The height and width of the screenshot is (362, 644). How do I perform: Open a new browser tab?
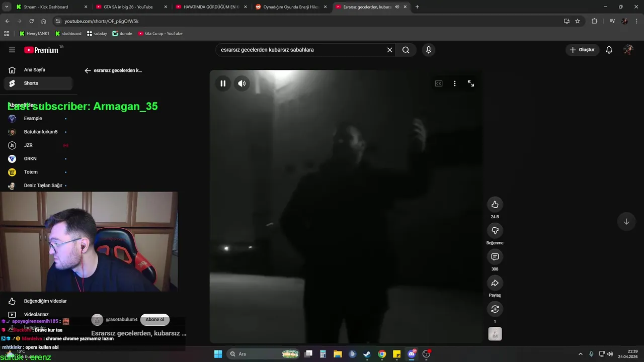click(417, 7)
